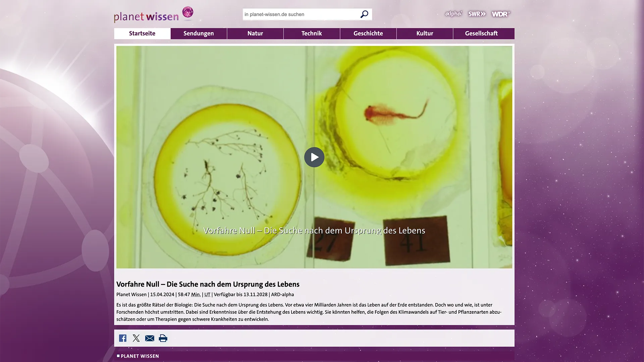Click the 'Min.' abbreviation in metadata
The image size is (644, 362).
tap(196, 295)
